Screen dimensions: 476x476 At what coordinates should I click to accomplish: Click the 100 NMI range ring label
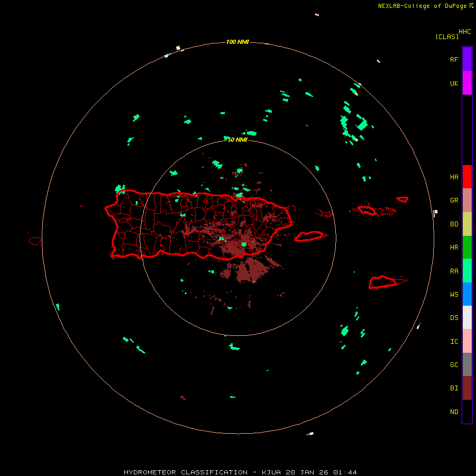tap(237, 42)
